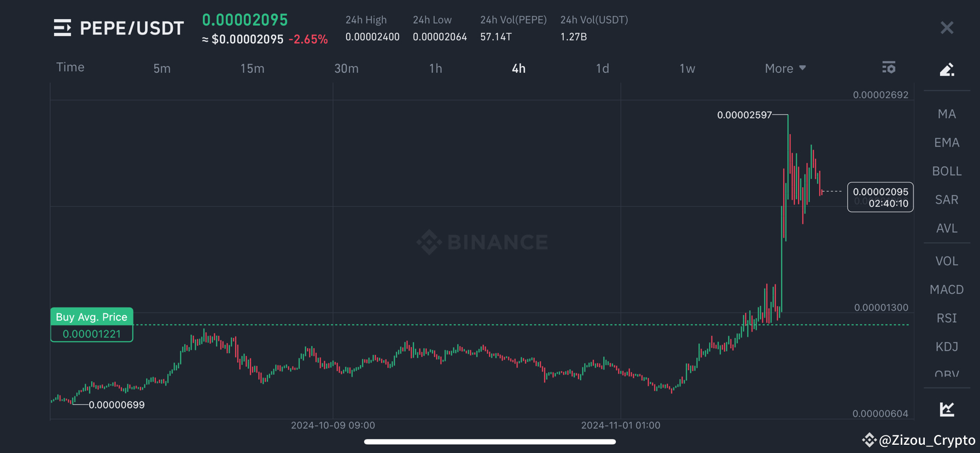980x453 pixels.
Task: Click the Binance diamond icon beside @Zizou_Crypto
Action: point(870,439)
